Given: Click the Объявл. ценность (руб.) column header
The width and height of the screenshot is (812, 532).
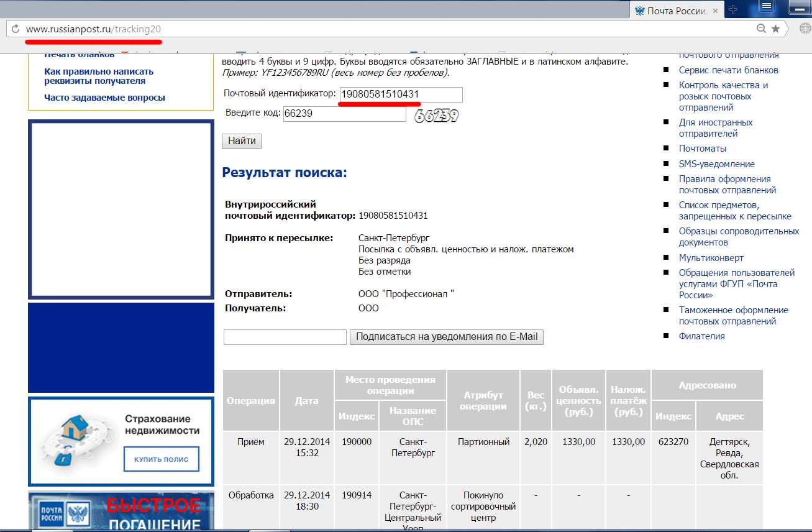Looking at the screenshot, I should pos(578,400).
